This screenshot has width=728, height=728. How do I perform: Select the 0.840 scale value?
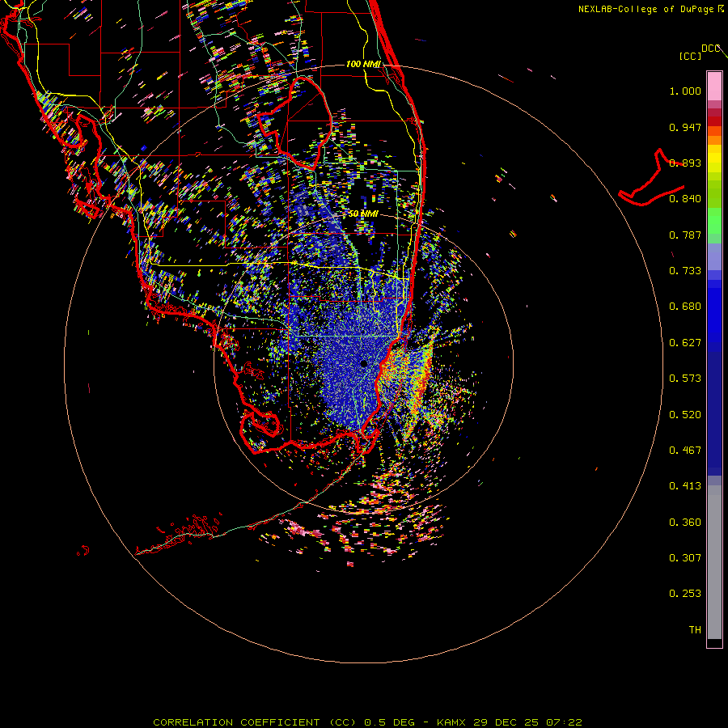685,199
